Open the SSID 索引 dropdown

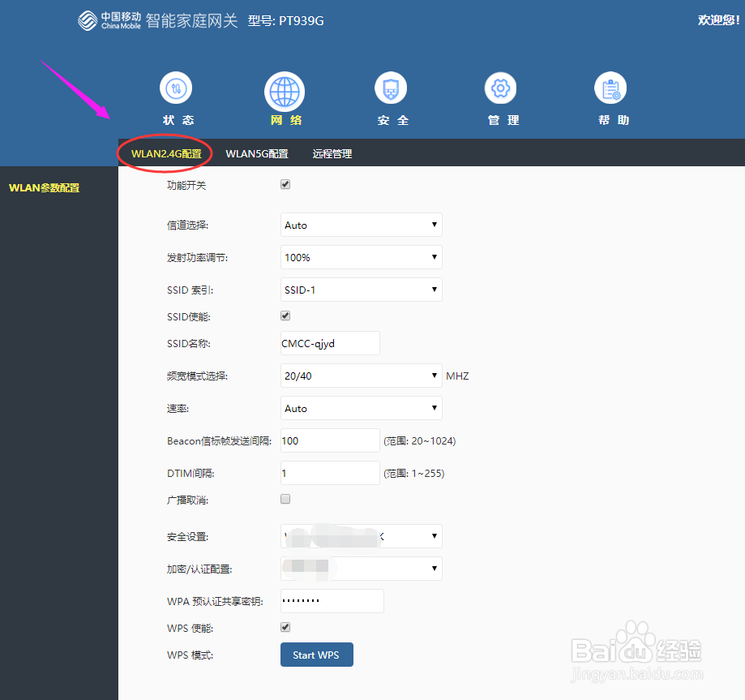[x=361, y=290]
